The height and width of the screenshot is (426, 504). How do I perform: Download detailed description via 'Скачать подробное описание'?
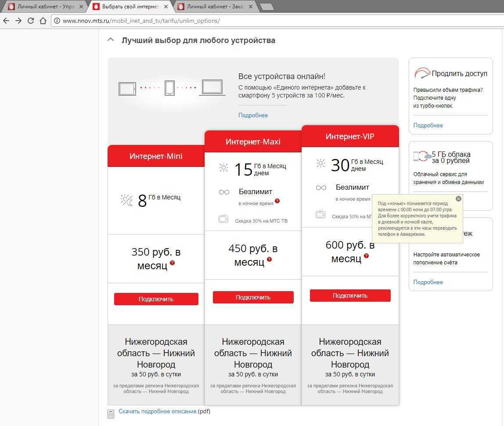coord(158,411)
